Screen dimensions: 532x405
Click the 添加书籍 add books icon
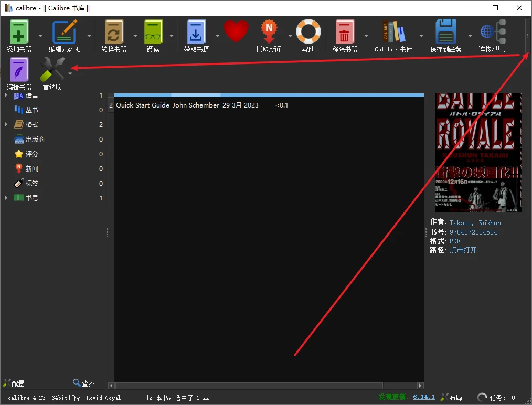tap(19, 31)
